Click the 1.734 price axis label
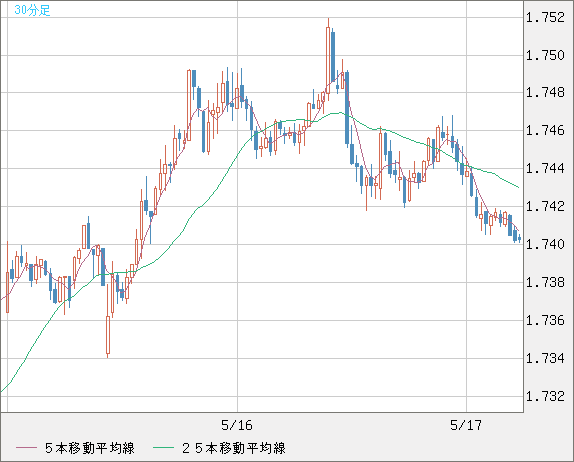The width and height of the screenshot is (574, 462). click(545, 358)
